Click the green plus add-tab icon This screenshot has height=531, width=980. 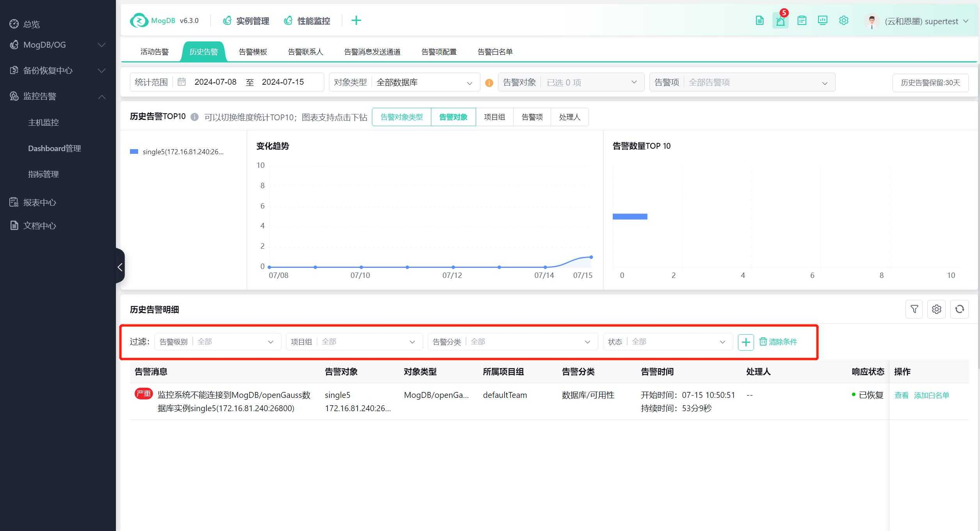(x=356, y=20)
